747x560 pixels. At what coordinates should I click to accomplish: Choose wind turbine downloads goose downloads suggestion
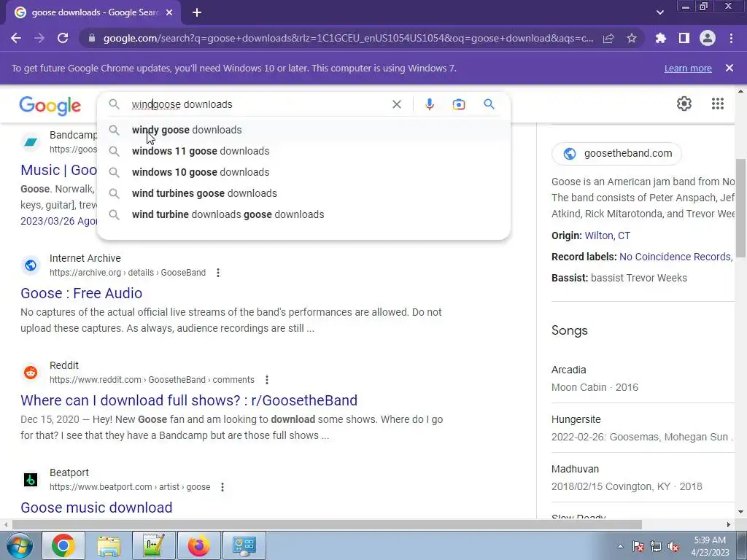pyautogui.click(x=303, y=214)
